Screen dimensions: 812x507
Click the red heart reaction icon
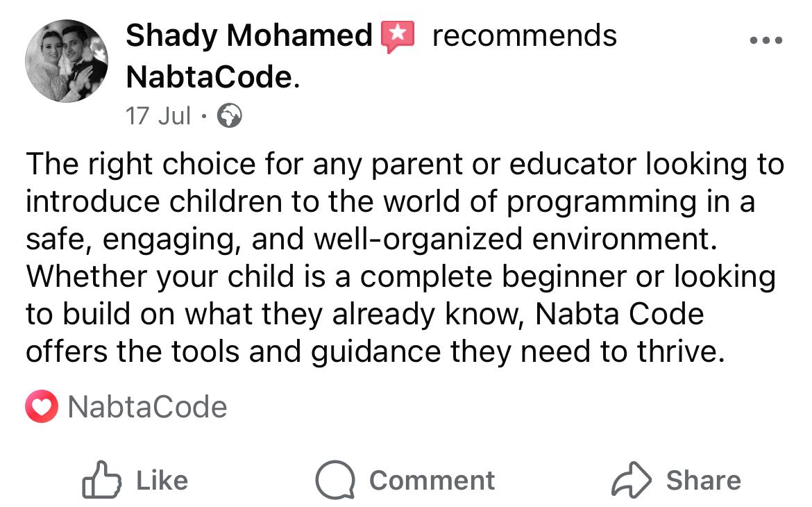pos(42,408)
